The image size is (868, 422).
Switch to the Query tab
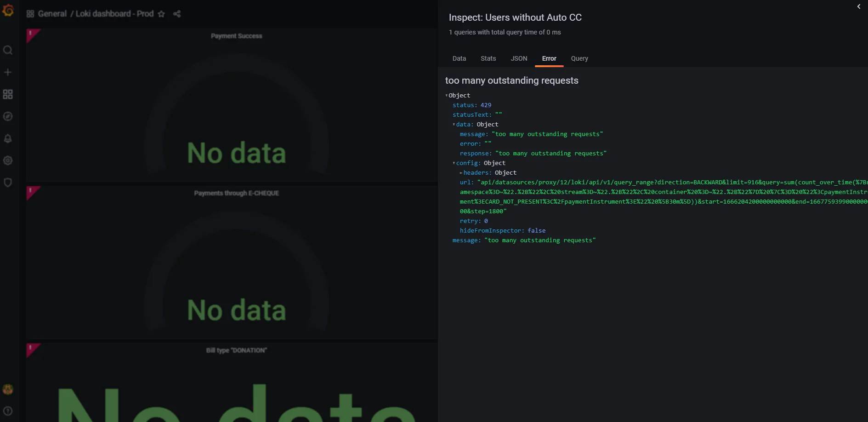tap(579, 58)
